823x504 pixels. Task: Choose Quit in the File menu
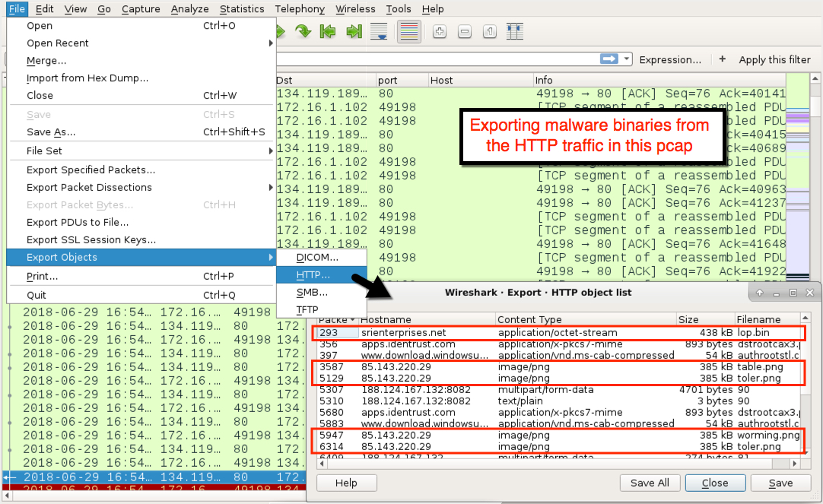141,295
